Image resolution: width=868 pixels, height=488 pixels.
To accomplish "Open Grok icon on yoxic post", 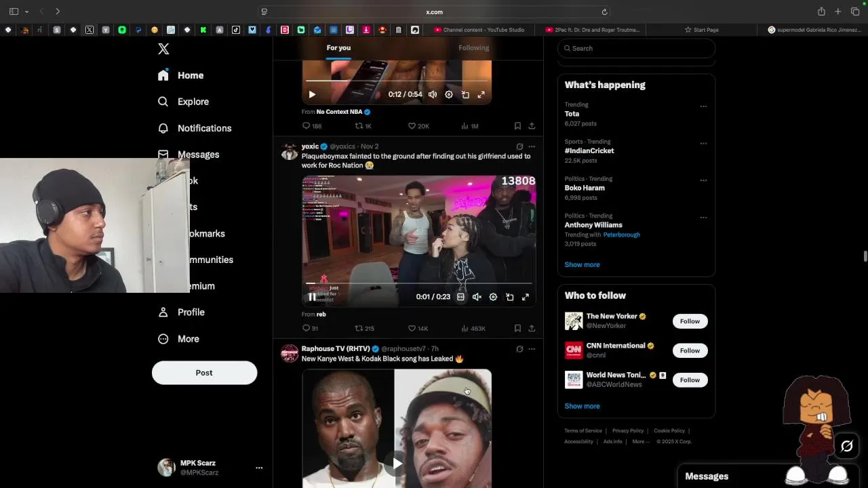I will (x=519, y=146).
